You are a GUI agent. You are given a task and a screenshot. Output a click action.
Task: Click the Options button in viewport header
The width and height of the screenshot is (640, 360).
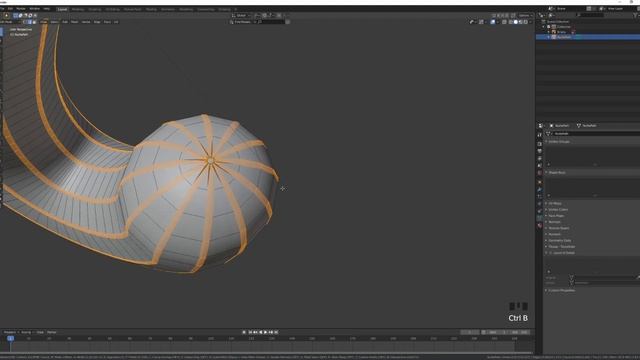(x=524, y=16)
